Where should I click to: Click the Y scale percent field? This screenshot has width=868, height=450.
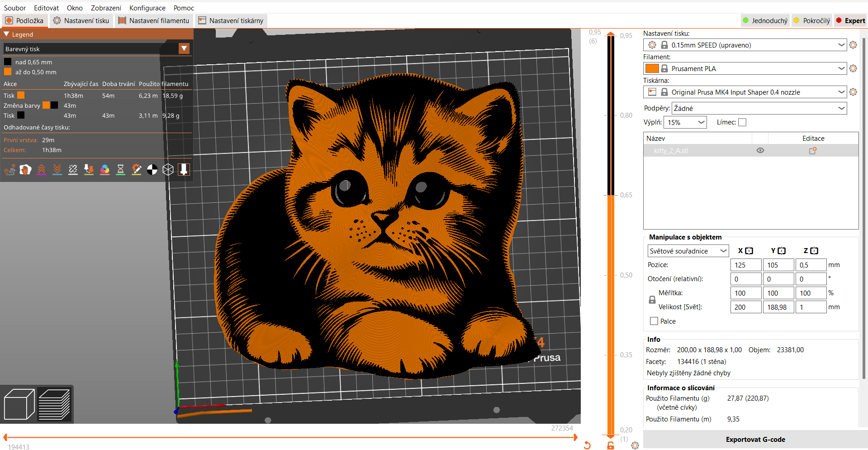click(778, 293)
